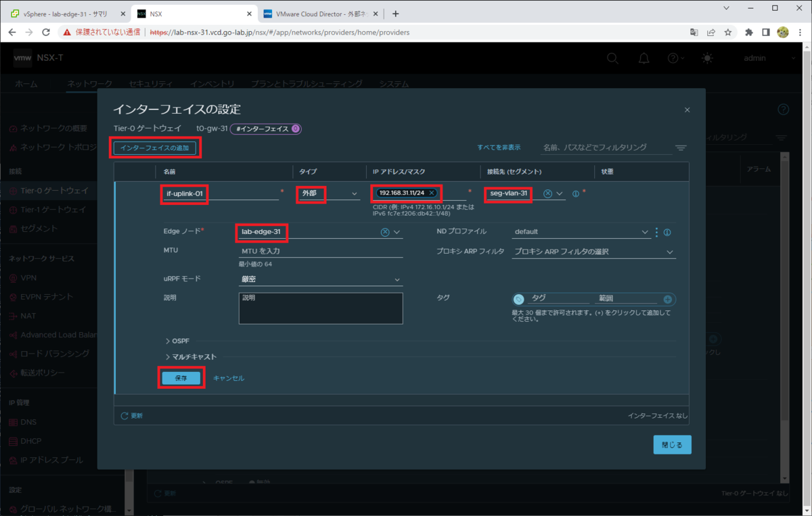Select Tier-1 ゲートウェイ in sidebar
Screen dimensions: 812x516
53,210
